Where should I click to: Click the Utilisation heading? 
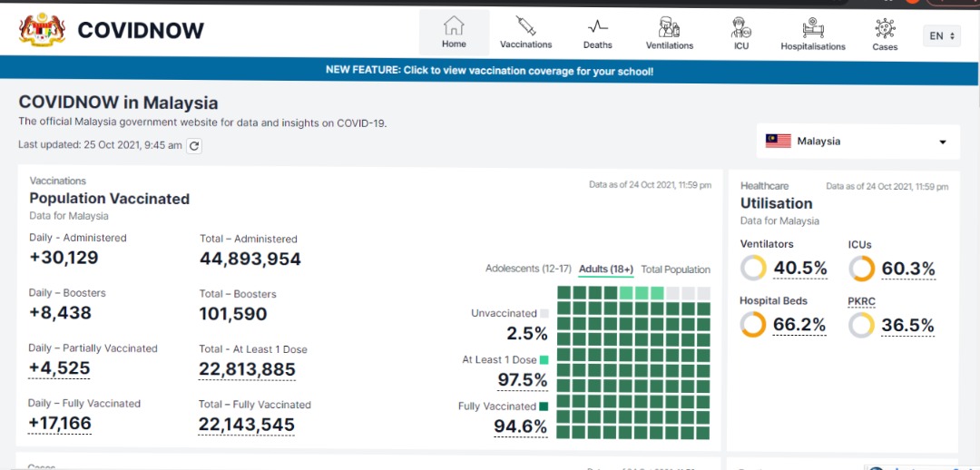(x=776, y=203)
